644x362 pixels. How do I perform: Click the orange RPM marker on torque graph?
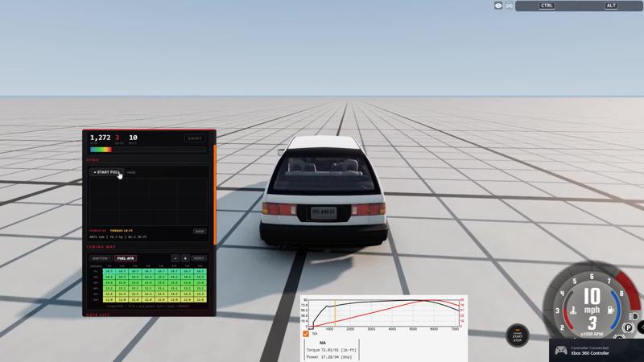[335, 314]
